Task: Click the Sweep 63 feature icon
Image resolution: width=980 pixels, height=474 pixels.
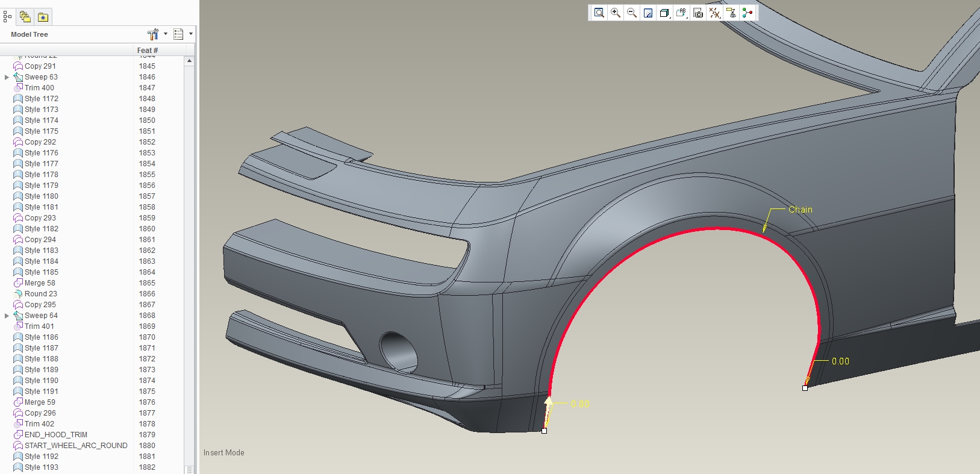Action: (x=18, y=77)
